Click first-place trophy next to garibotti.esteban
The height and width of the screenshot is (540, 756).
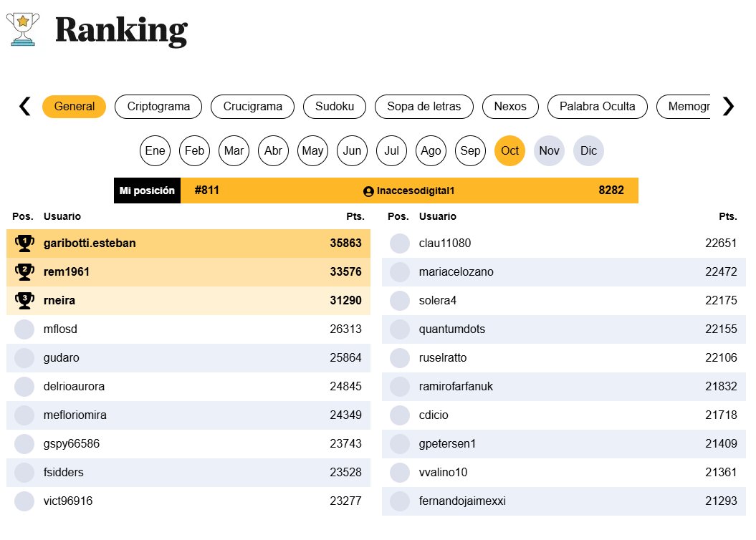[24, 244]
